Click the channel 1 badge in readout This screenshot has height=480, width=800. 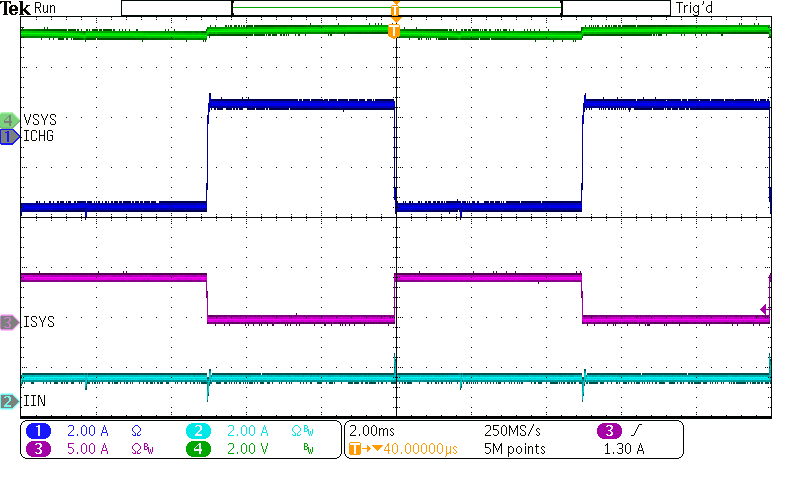(39, 431)
